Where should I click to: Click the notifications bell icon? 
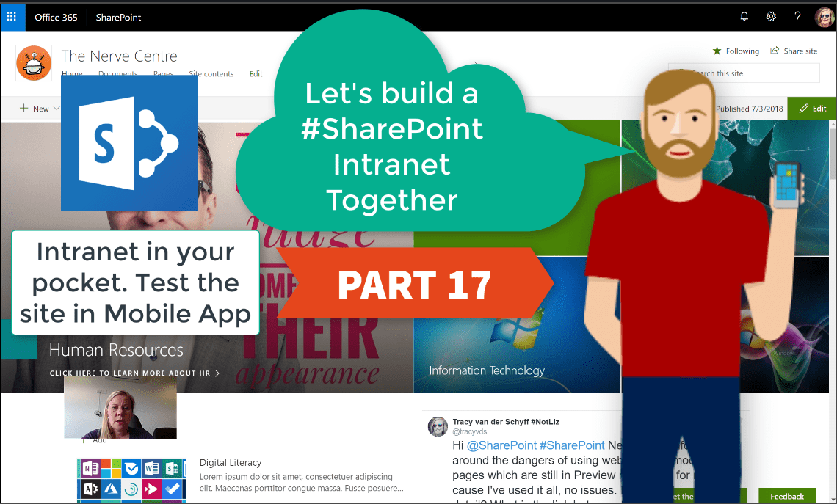pyautogui.click(x=744, y=17)
